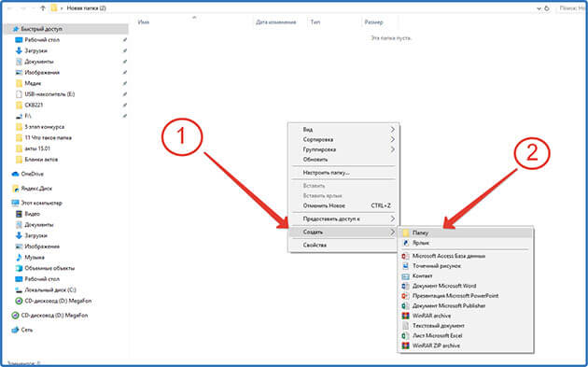This screenshot has height=367, width=588.
Task: Click the Папку folder icon in submenu
Action: 405,233
